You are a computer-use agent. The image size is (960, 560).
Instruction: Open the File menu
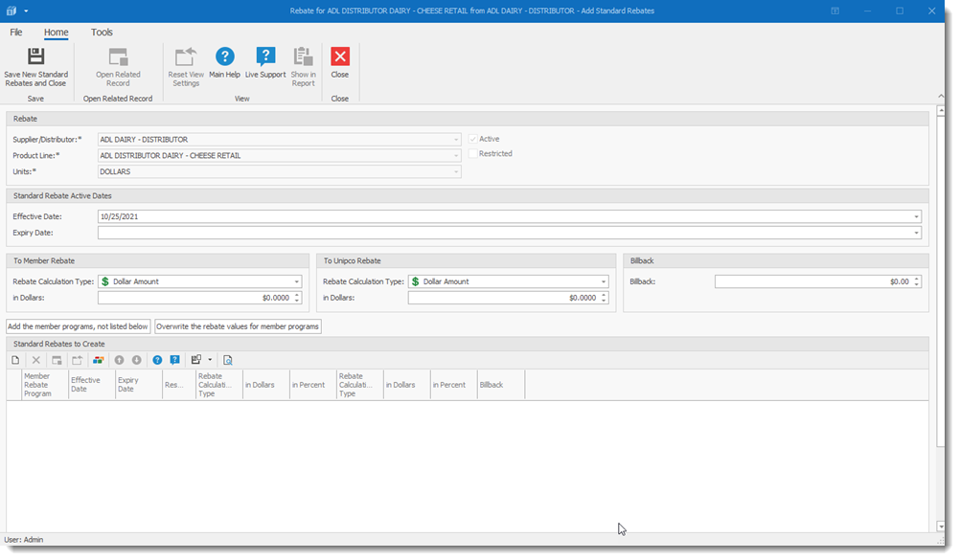click(x=16, y=33)
